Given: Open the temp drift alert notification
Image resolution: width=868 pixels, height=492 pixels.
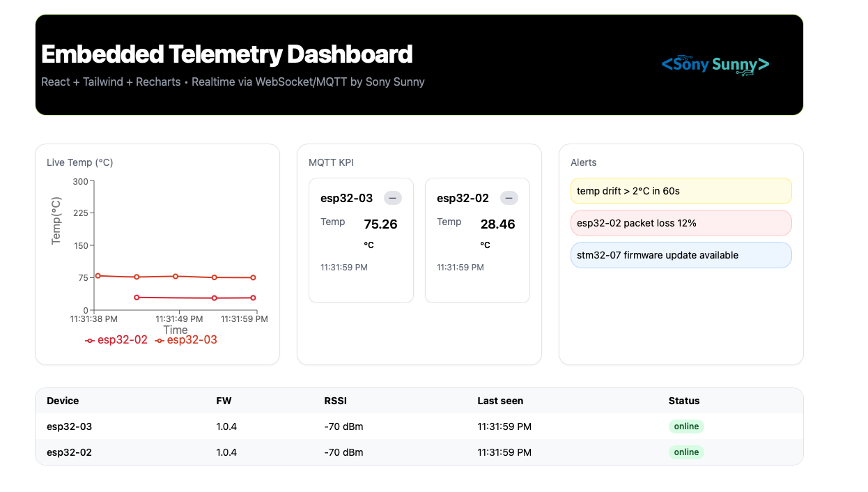Looking at the screenshot, I should click(x=681, y=190).
